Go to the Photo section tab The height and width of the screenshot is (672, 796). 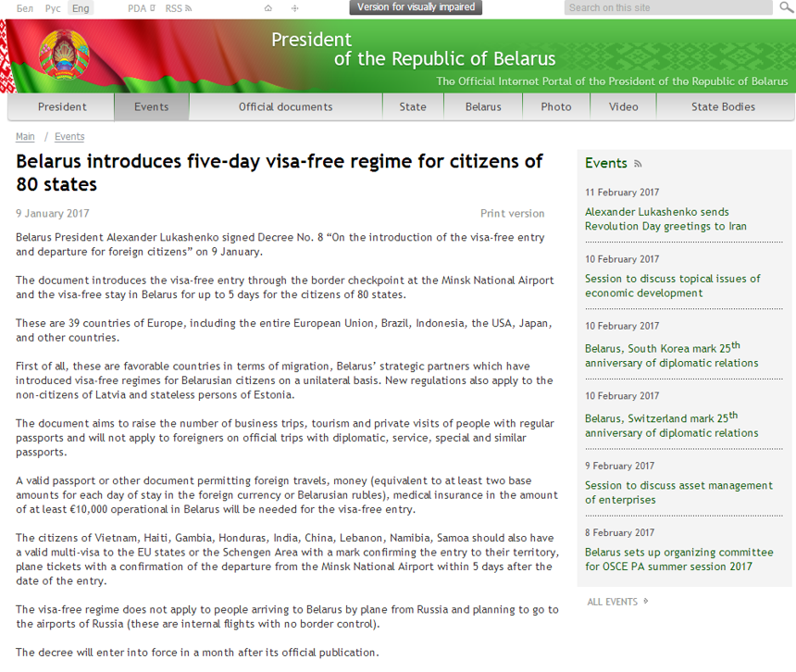pos(555,107)
